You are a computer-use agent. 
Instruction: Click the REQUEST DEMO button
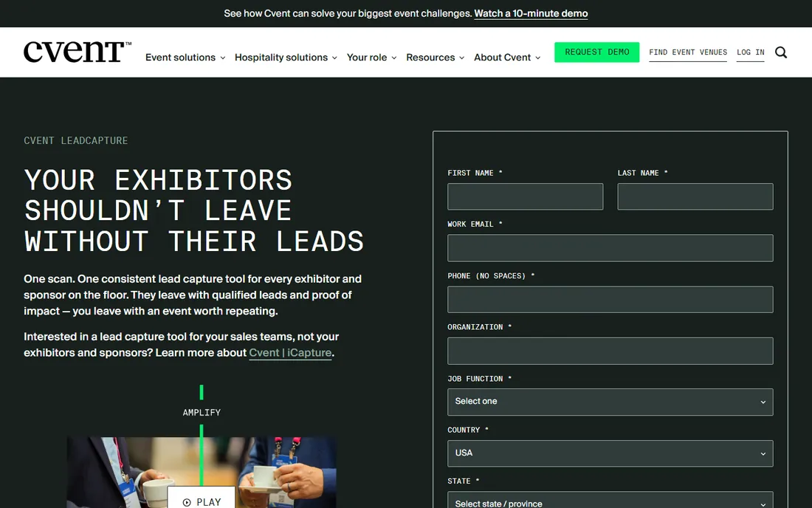(596, 52)
